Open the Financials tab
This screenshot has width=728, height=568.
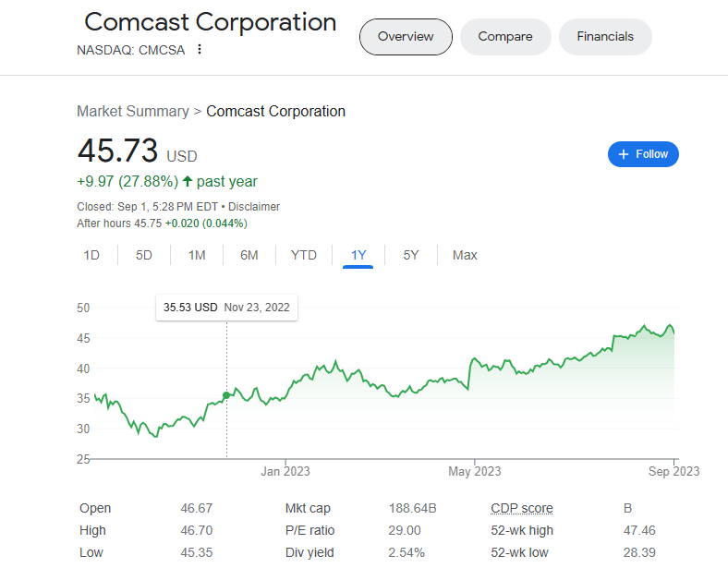[605, 37]
